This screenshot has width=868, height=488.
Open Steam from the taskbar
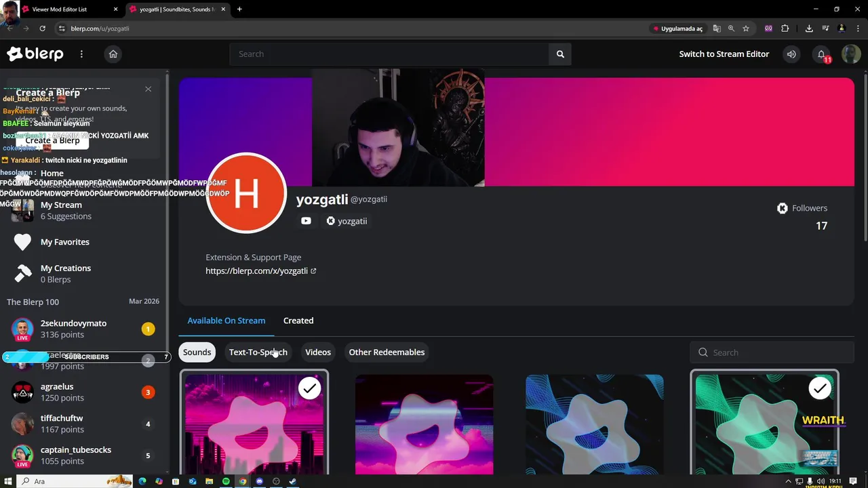coord(292,481)
